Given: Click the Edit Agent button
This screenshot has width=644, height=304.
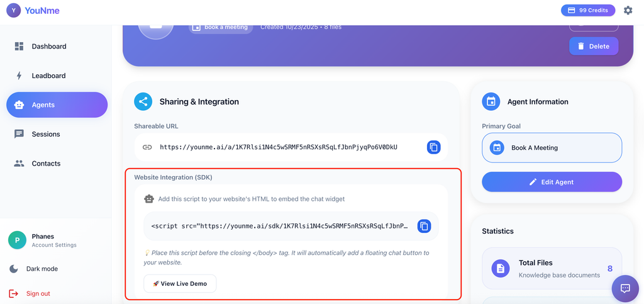Looking at the screenshot, I should coord(552,182).
